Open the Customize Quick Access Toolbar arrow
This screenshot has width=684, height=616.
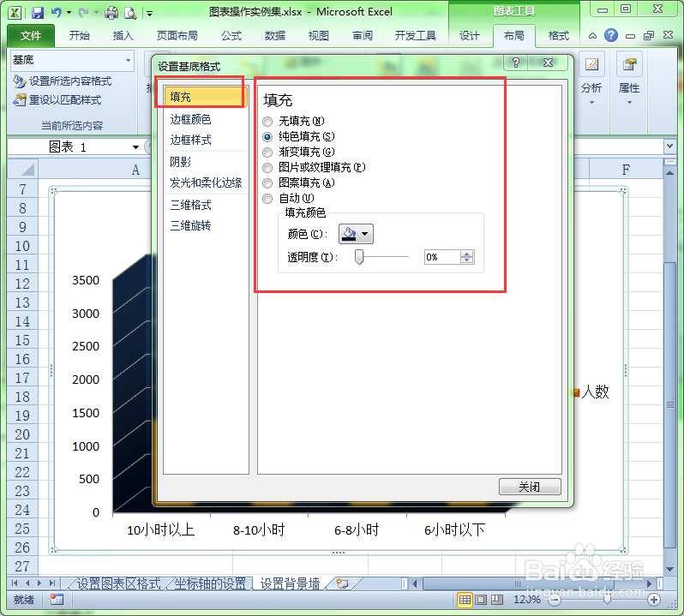click(x=149, y=14)
